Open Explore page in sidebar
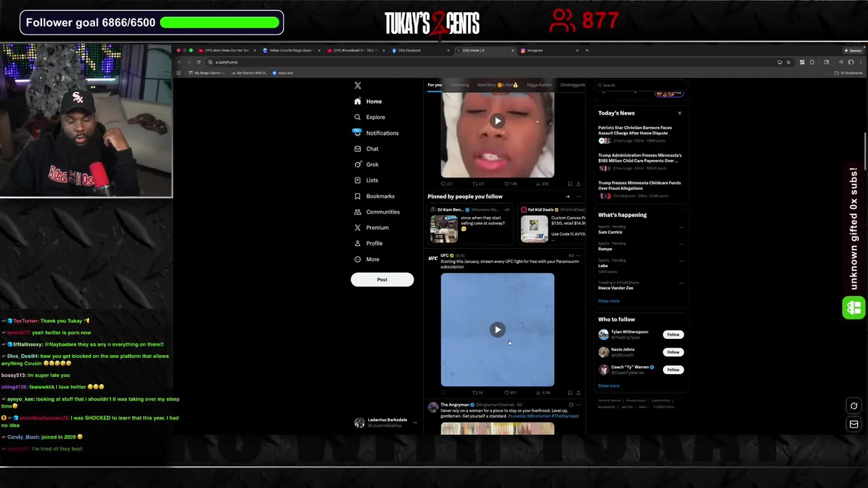The width and height of the screenshot is (868, 488). 370,117
